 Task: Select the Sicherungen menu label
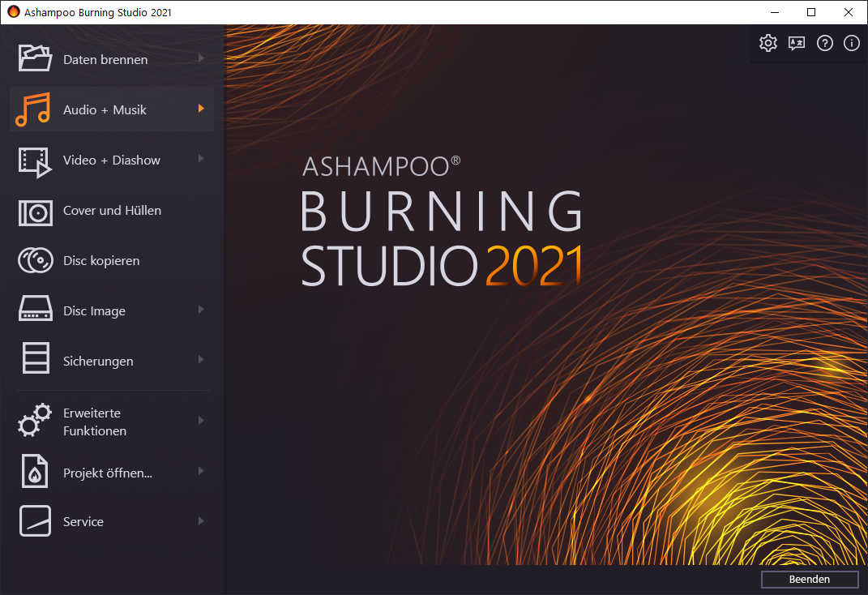[98, 362]
